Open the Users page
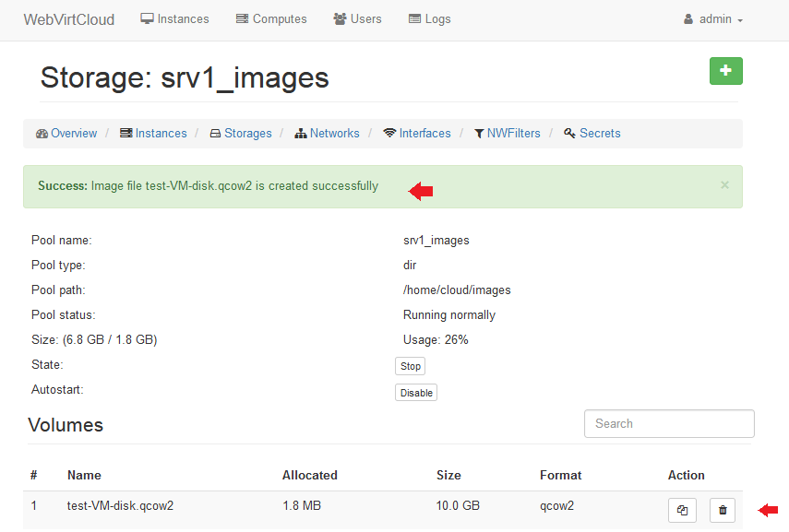The height and width of the screenshot is (532, 789). tap(357, 19)
